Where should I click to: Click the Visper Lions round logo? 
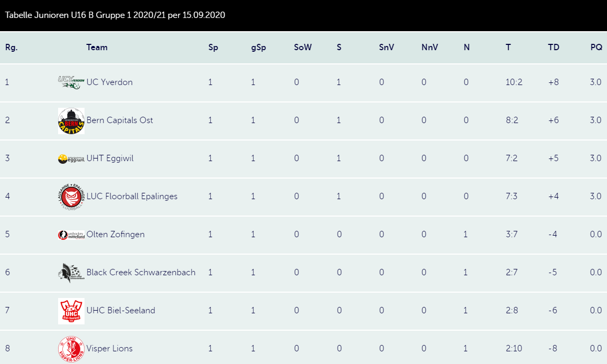pyautogui.click(x=71, y=349)
